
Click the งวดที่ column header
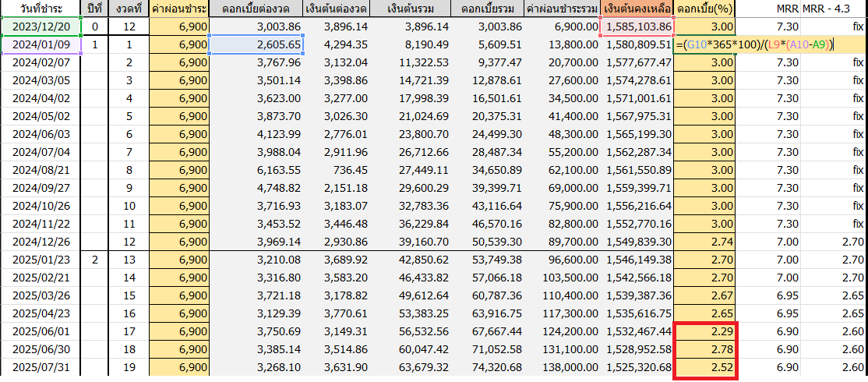tap(129, 9)
